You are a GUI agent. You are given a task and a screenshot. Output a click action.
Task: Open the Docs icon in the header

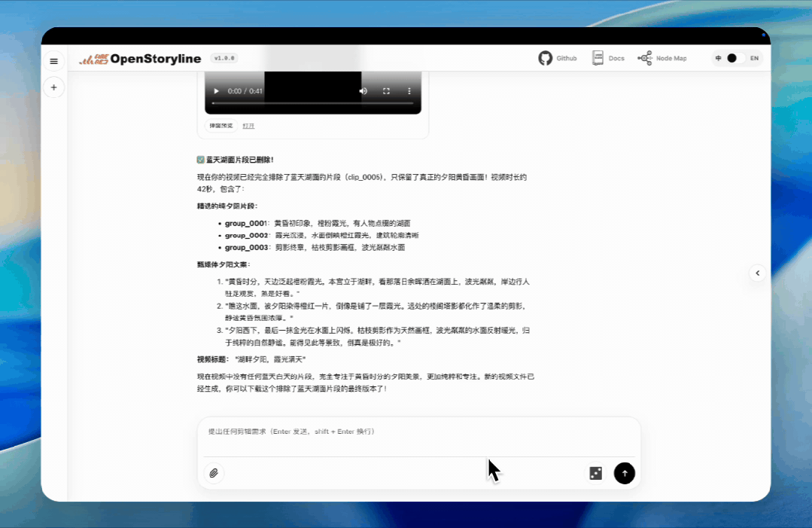[598, 58]
